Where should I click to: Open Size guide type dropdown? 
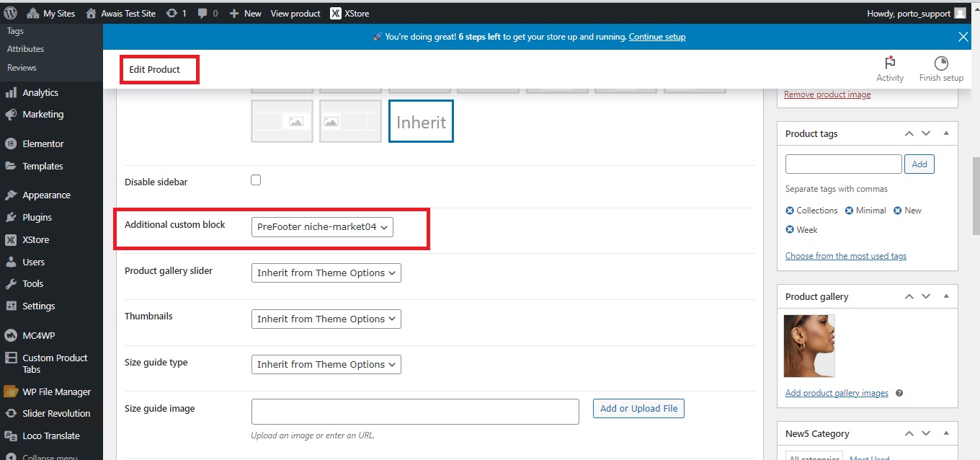326,365
